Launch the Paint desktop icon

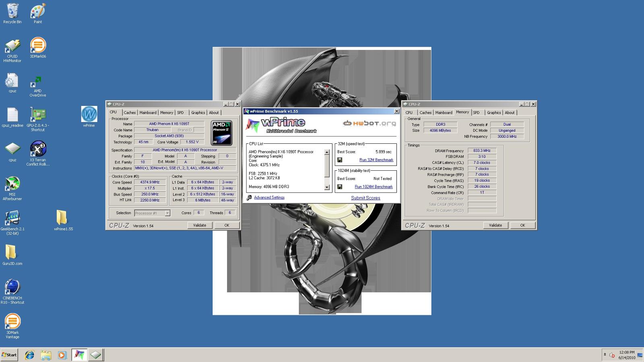[38, 14]
